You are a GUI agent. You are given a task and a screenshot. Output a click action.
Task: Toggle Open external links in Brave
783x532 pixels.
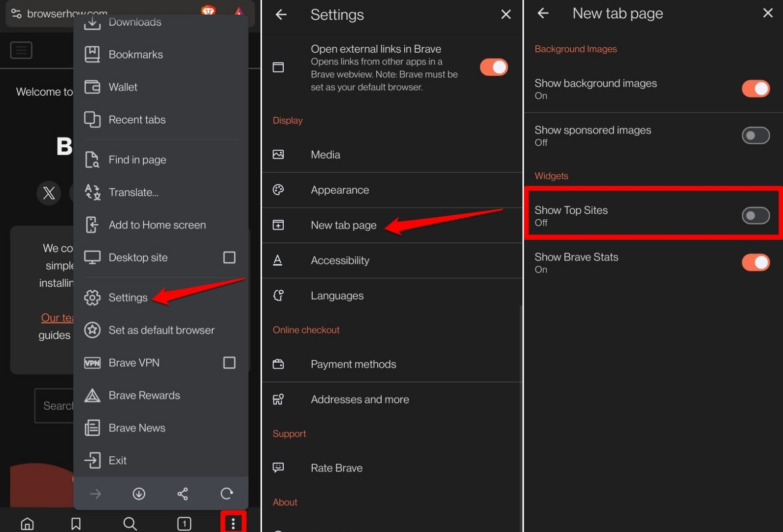pyautogui.click(x=494, y=67)
